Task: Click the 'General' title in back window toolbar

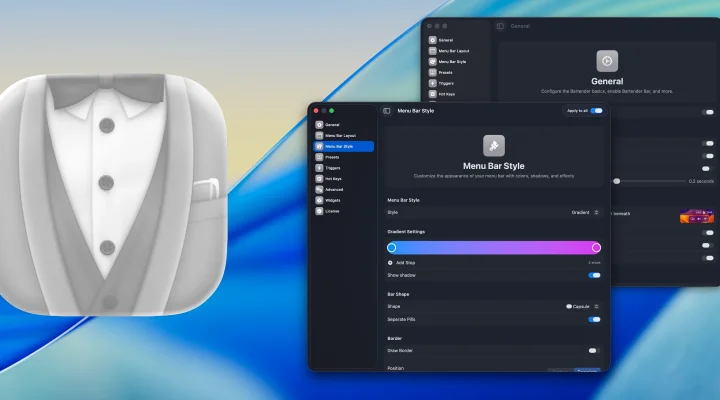Action: tap(520, 26)
